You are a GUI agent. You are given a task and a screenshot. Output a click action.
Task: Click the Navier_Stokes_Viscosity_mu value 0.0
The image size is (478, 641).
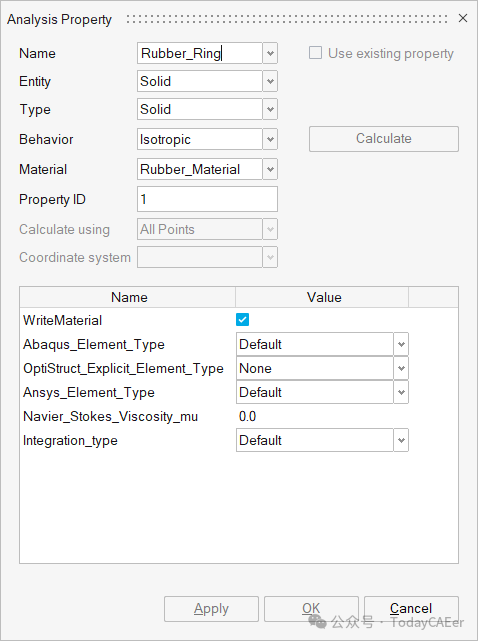click(x=247, y=417)
